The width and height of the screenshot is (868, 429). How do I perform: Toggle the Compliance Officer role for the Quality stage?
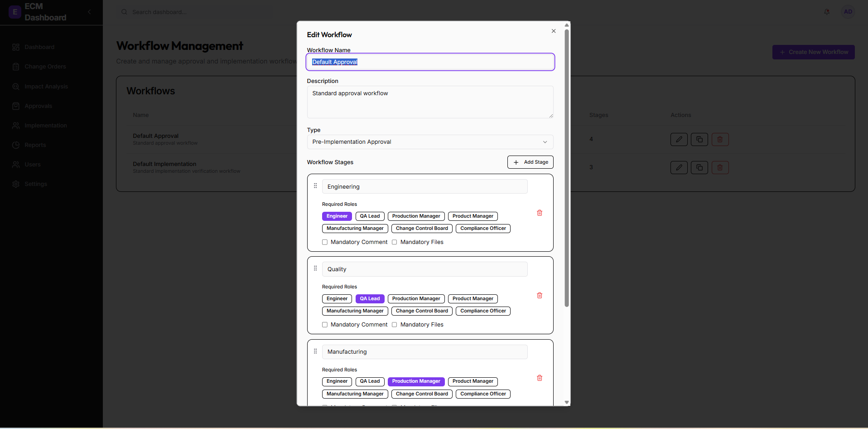click(x=482, y=311)
